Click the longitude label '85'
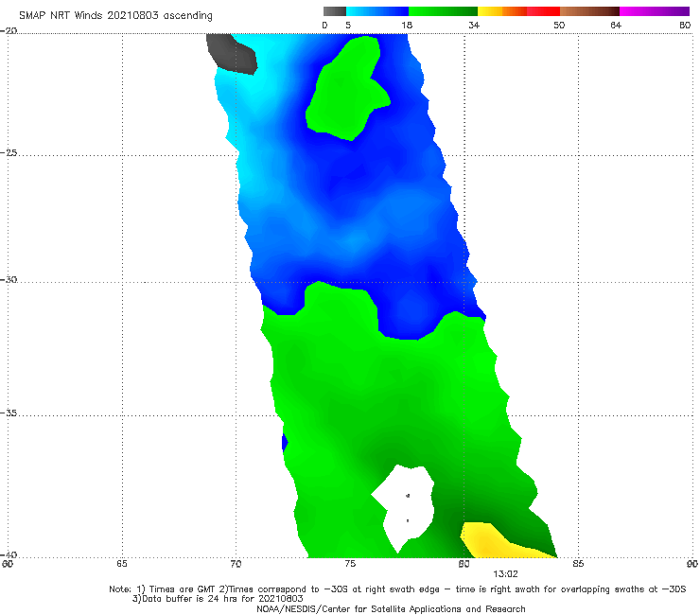This screenshot has height=615, width=700. (x=578, y=564)
